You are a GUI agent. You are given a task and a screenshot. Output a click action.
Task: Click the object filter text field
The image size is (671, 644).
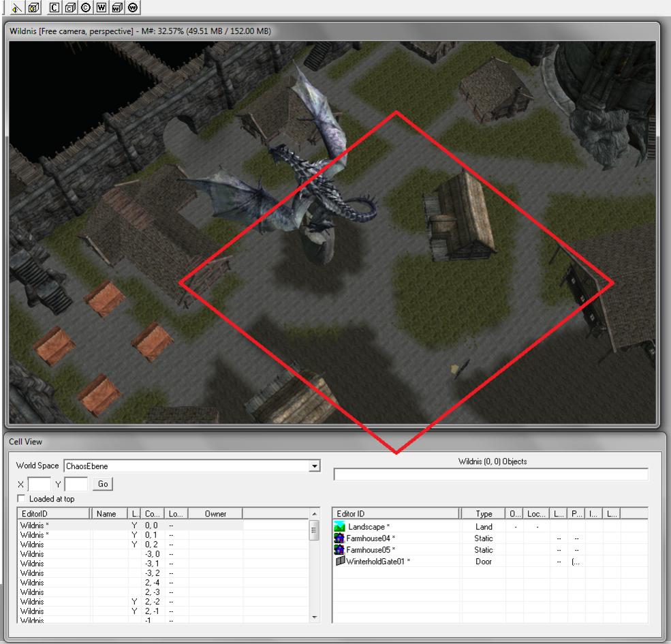[x=490, y=474]
